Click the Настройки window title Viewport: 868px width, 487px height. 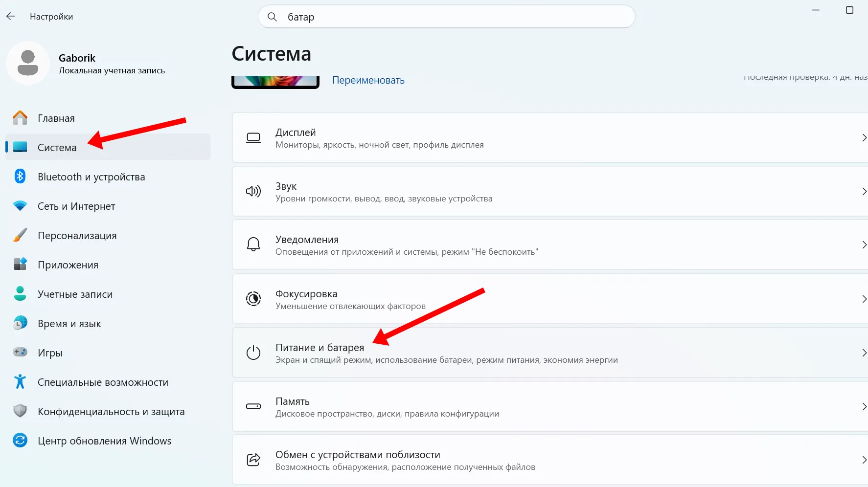click(x=51, y=17)
